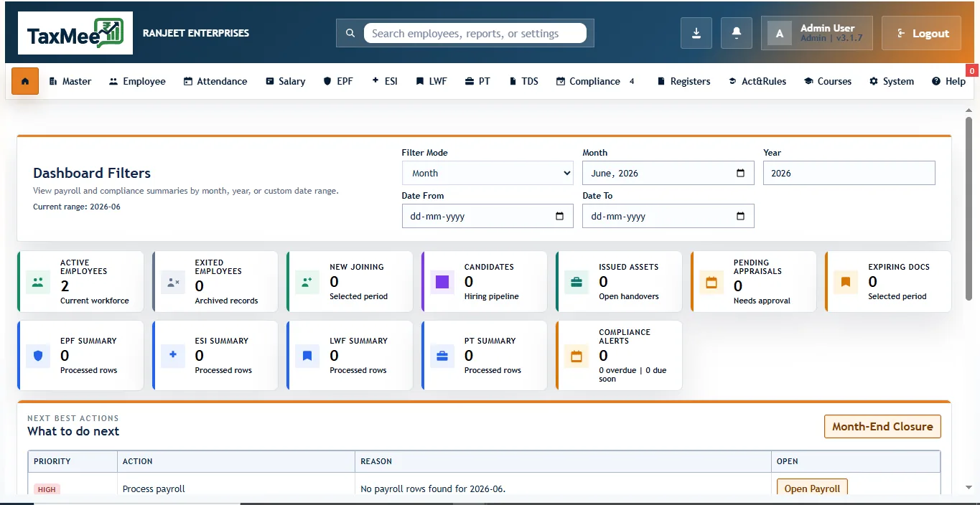Open the Registers menu

683,81
